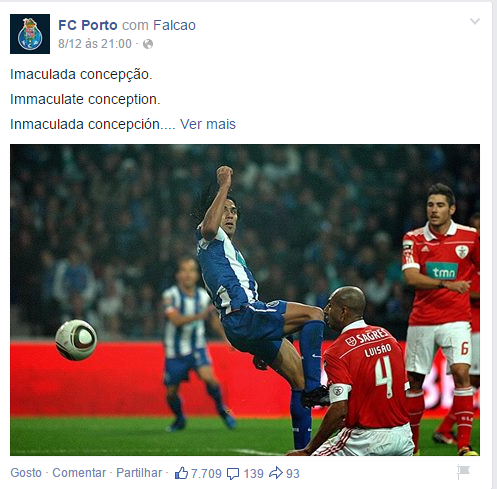Show the 93 shares count
The height and width of the screenshot is (489, 497).
pos(293,474)
